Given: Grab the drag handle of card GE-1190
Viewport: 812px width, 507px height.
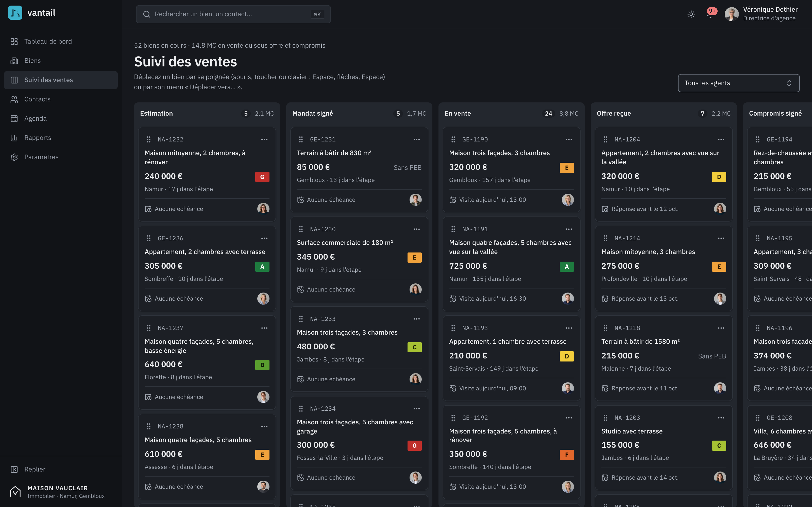Looking at the screenshot, I should coord(453,139).
